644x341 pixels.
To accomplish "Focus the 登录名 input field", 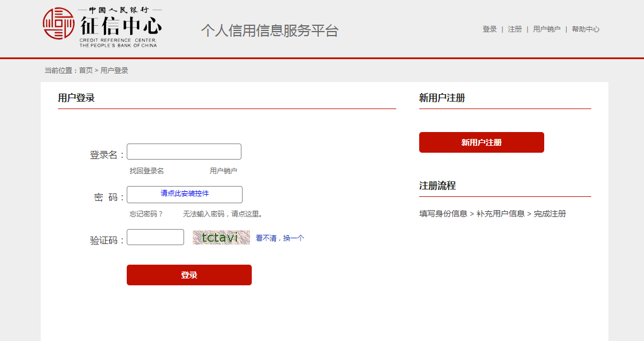I will [184, 152].
